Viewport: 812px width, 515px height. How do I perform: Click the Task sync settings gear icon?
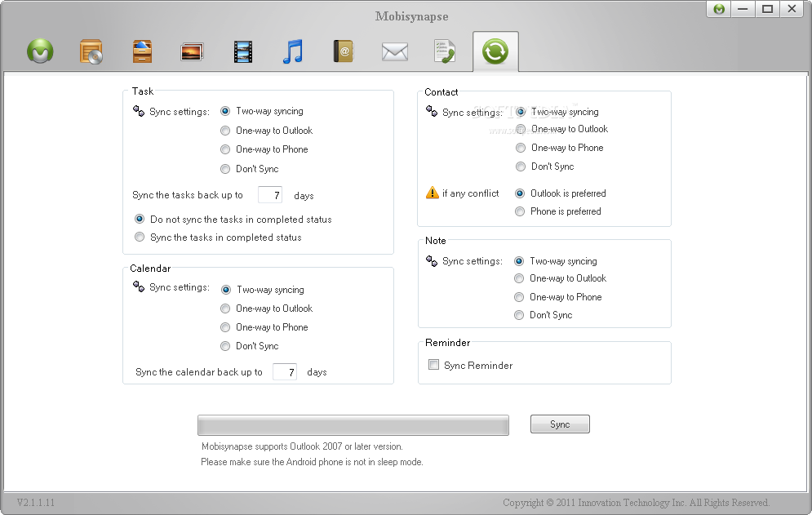(138, 111)
